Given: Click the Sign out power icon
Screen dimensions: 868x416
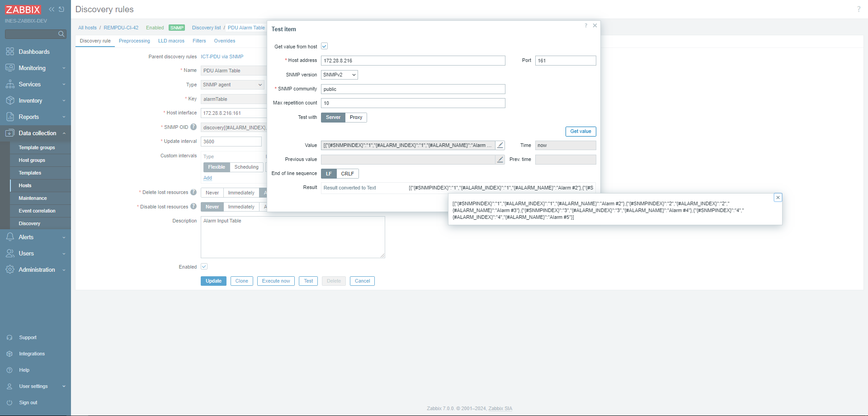Looking at the screenshot, I should coord(9,402).
